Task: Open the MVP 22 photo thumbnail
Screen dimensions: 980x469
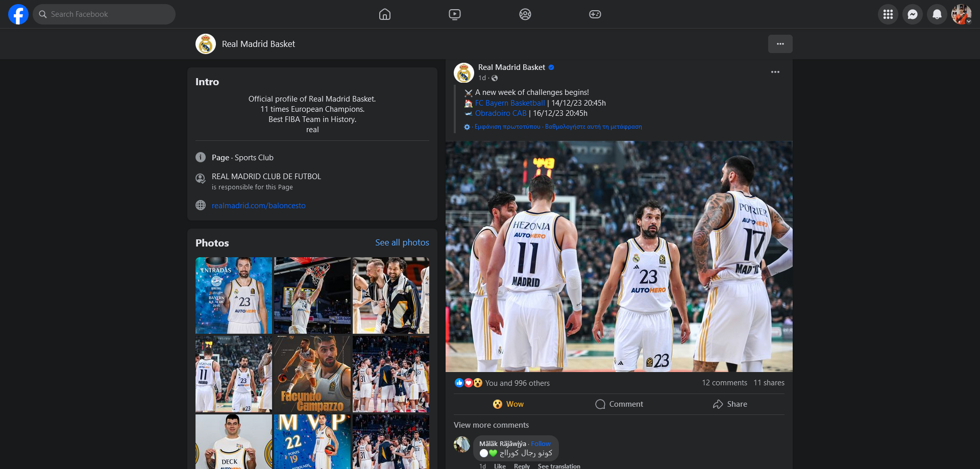Action: click(x=312, y=441)
